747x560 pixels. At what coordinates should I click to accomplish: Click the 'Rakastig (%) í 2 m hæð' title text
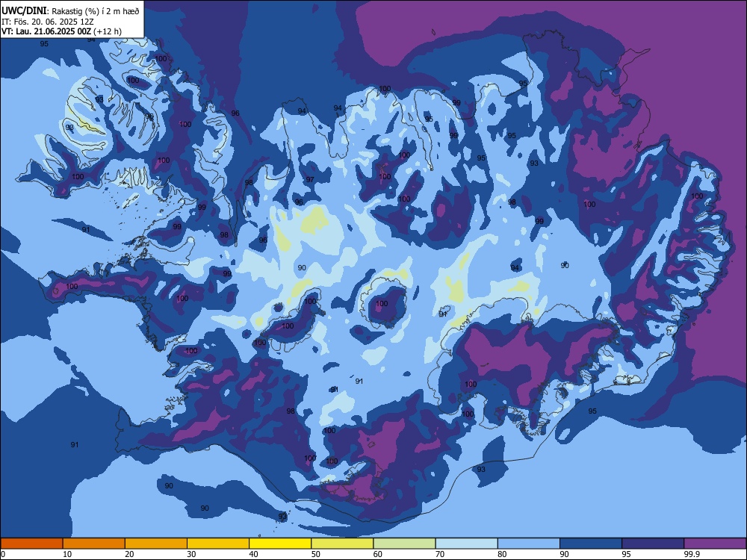(x=96, y=11)
